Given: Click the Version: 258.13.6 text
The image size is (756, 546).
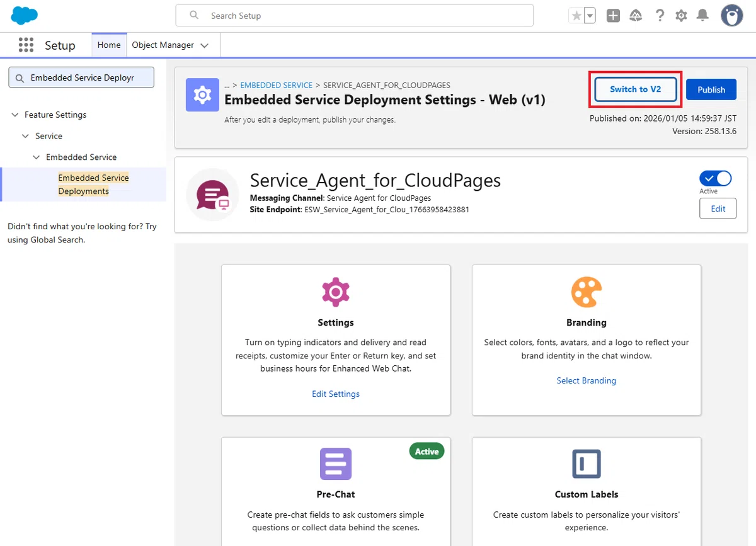Looking at the screenshot, I should [704, 131].
